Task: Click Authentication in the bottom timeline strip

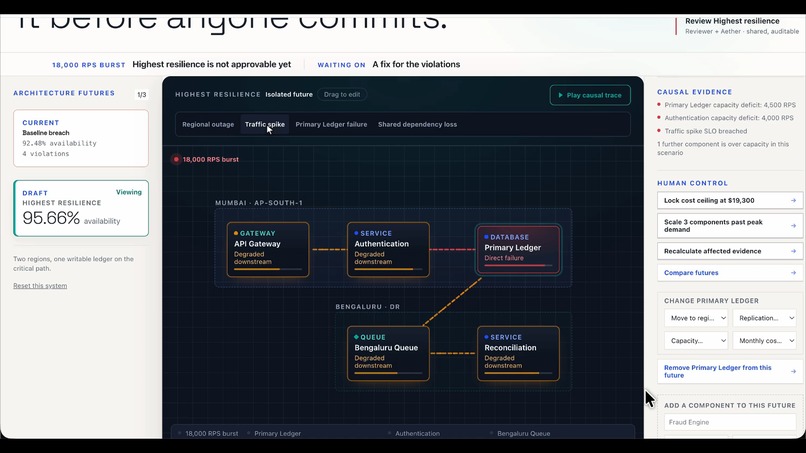Action: click(417, 433)
